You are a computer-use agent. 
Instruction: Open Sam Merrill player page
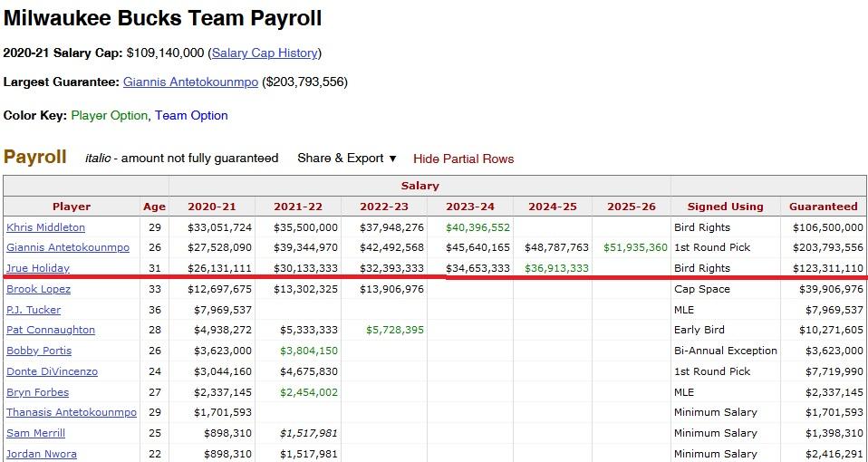point(35,433)
